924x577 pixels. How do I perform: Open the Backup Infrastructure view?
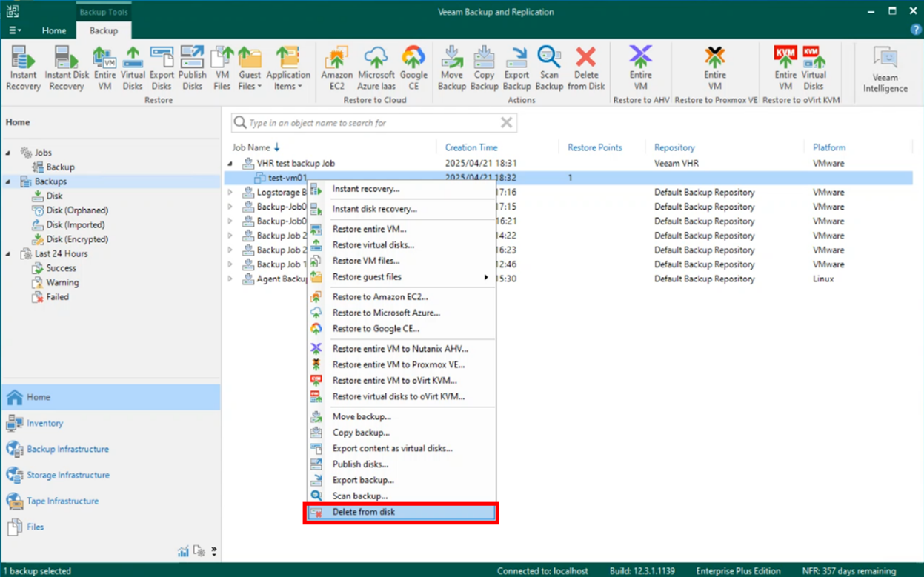click(x=110, y=450)
